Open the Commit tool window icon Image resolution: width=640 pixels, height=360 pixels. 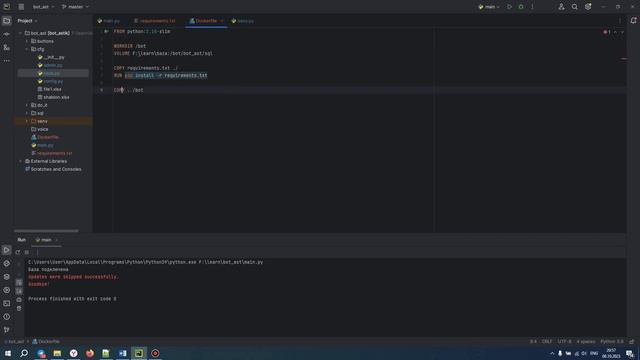(x=7, y=34)
